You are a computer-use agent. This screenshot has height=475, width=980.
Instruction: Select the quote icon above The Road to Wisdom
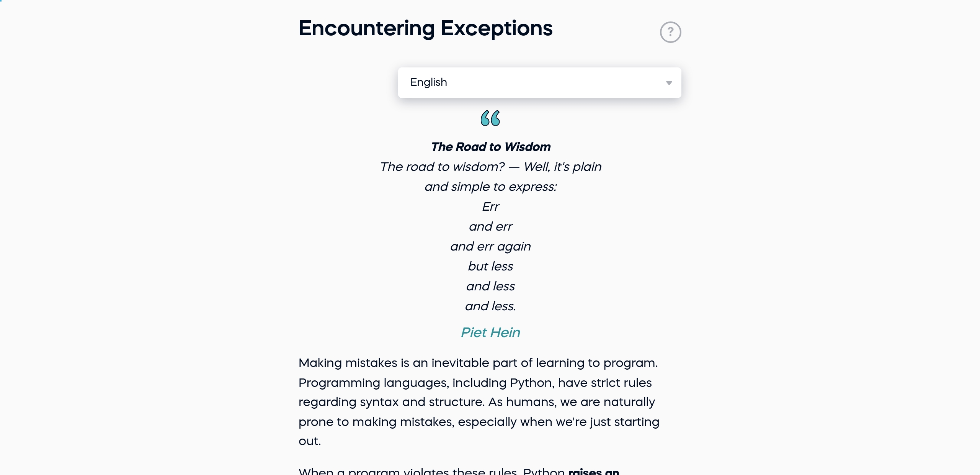coord(490,118)
